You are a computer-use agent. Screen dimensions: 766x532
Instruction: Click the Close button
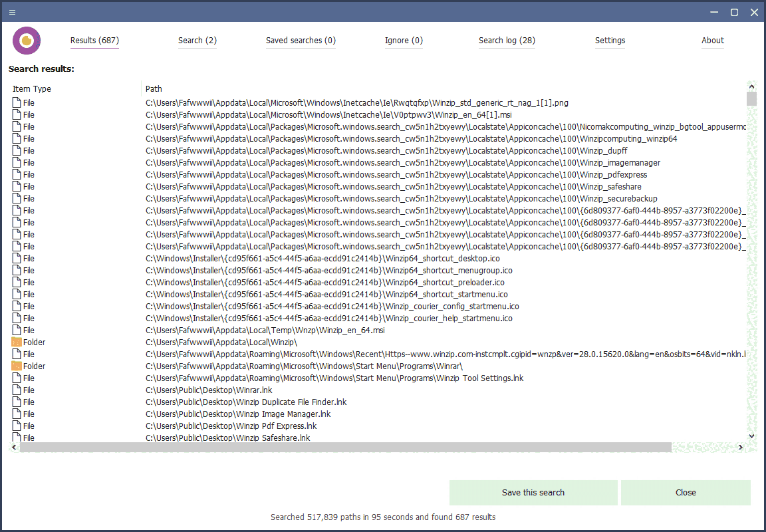pyautogui.click(x=686, y=492)
